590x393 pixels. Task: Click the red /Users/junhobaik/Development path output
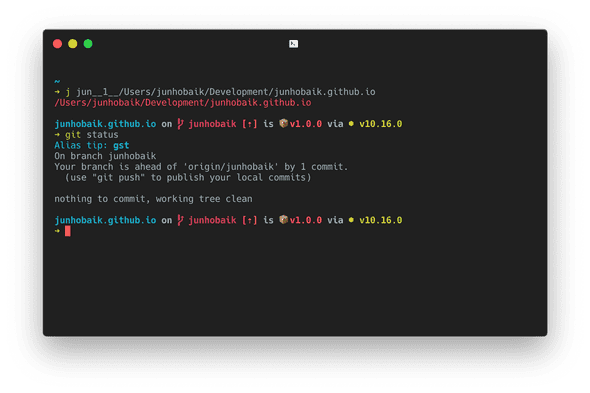coord(183,103)
